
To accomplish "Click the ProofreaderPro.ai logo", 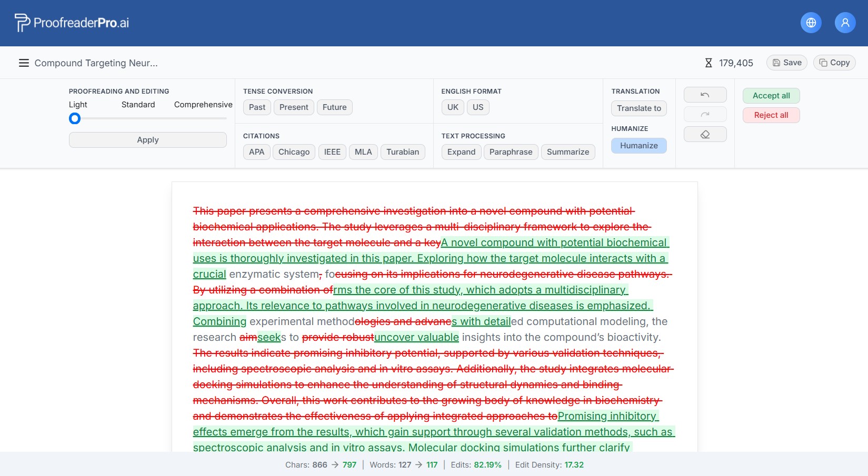I will click(x=72, y=23).
